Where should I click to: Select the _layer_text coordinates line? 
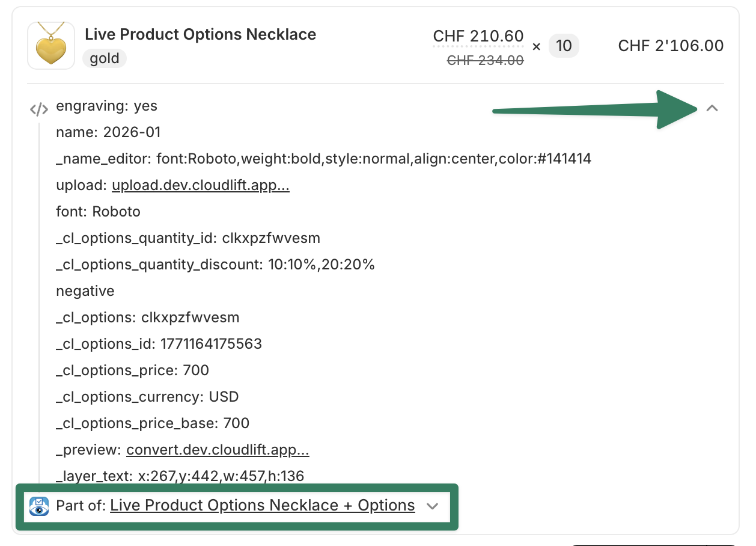180,476
